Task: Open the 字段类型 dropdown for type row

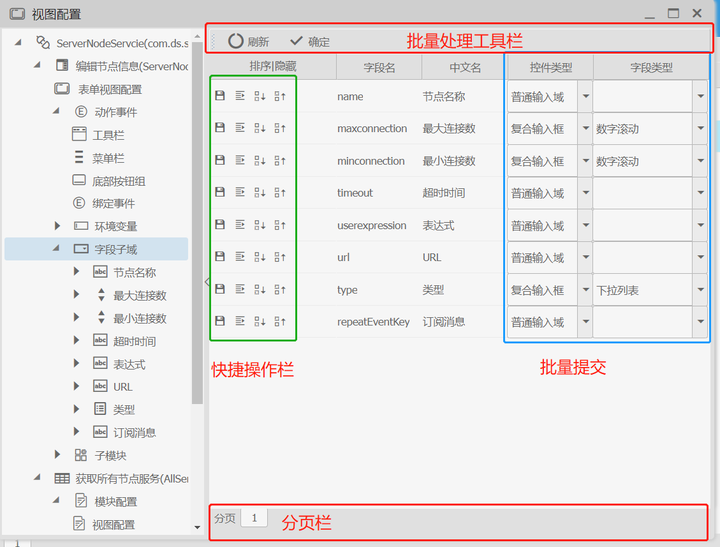Action: tap(700, 289)
